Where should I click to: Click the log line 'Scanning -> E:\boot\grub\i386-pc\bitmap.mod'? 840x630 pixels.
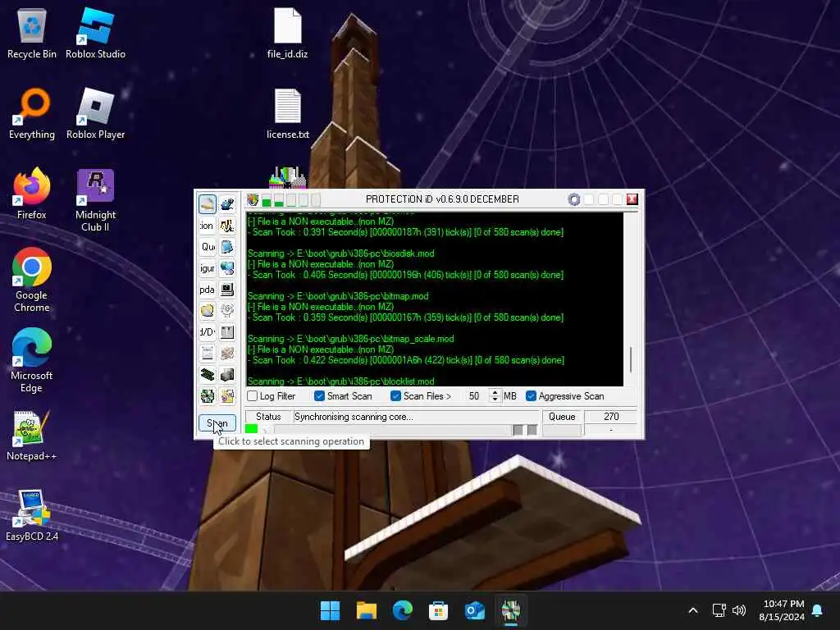coord(338,296)
